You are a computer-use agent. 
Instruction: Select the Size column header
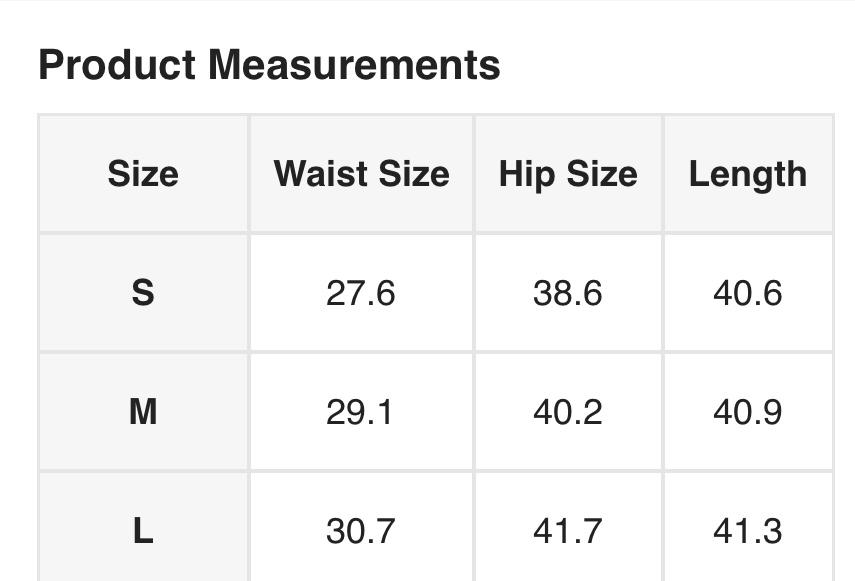pos(143,174)
